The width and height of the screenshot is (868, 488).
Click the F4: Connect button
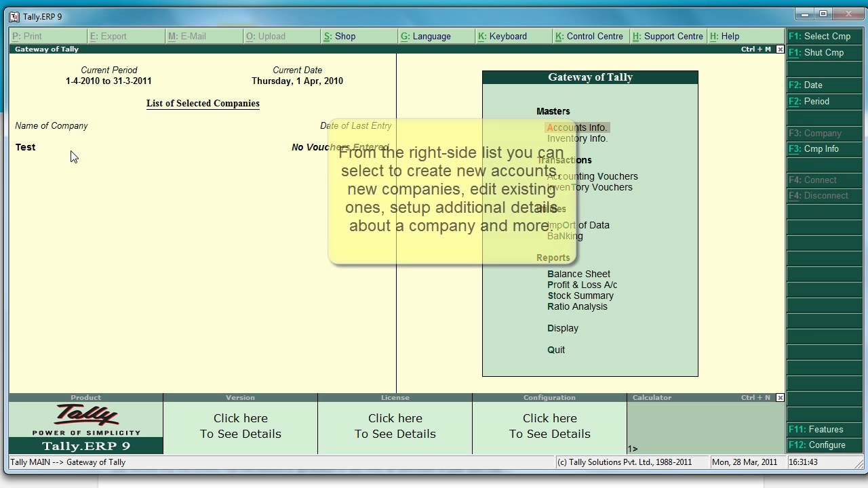click(825, 180)
